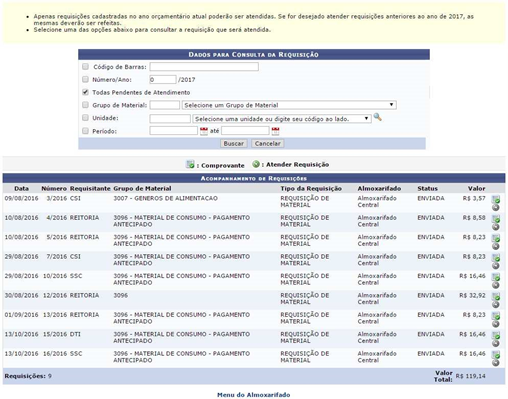This screenshot has width=508, height=399.
Task: Open Comprovante icon for requisition 3/2016
Action: 496,199
